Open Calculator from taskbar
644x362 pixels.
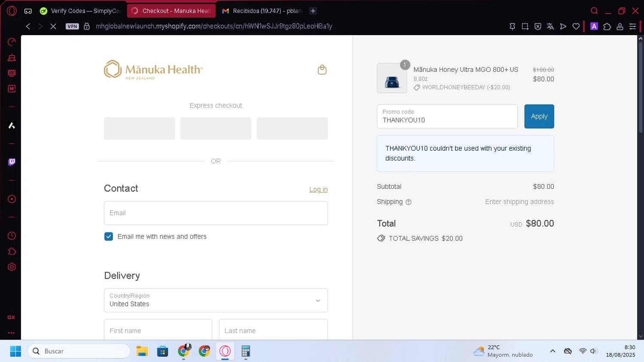click(x=246, y=351)
